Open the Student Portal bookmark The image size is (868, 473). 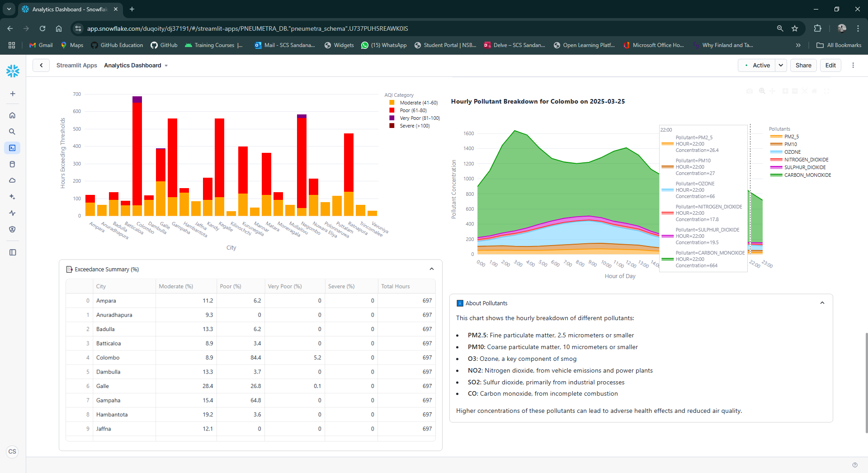coord(445,45)
